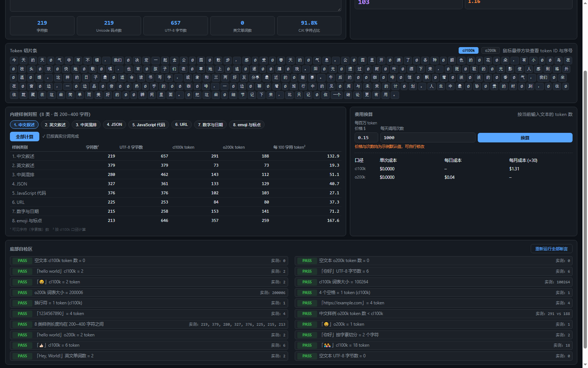
Task: Choose the 5. JavaScript 代码 sample
Action: (x=148, y=125)
